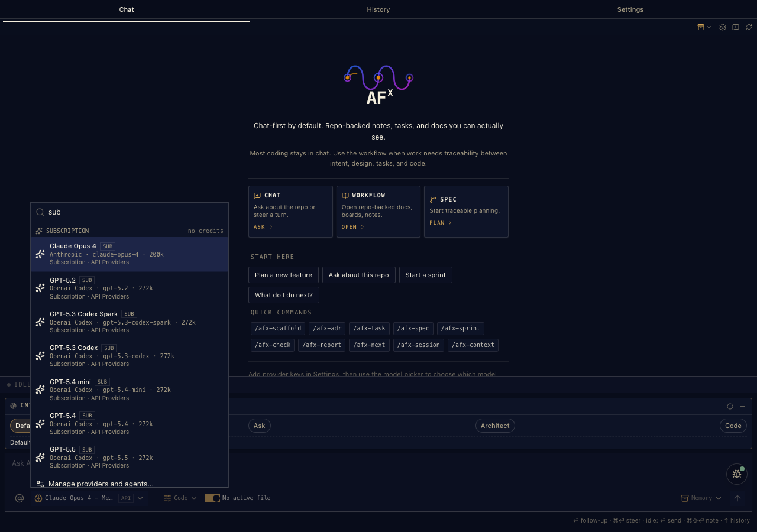Click the search magnifier icon in model picker
Image resolution: width=757 pixels, height=532 pixels.
tap(40, 212)
